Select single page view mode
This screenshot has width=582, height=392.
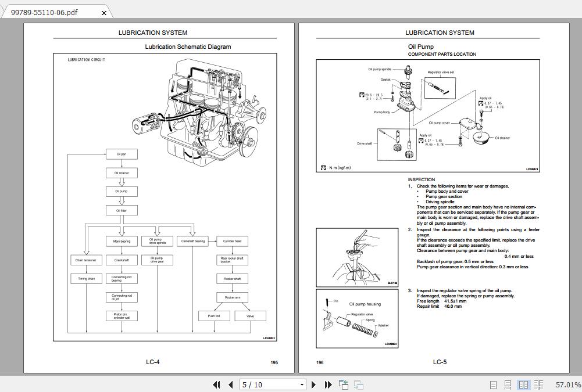[492, 384]
